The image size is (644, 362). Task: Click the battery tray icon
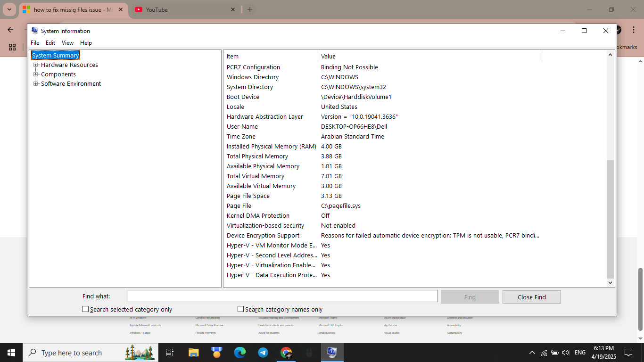(555, 353)
